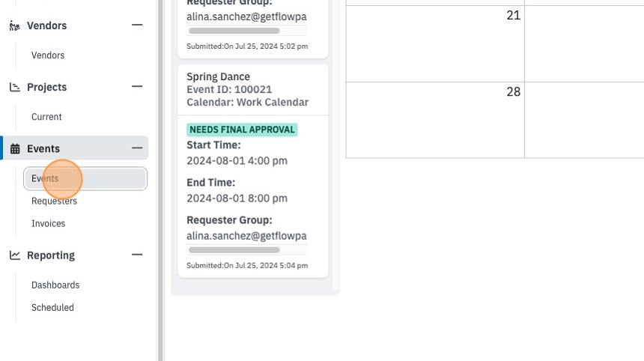Click the Vendors section icon
The width and height of the screenshot is (644, 361).
pyautogui.click(x=15, y=25)
